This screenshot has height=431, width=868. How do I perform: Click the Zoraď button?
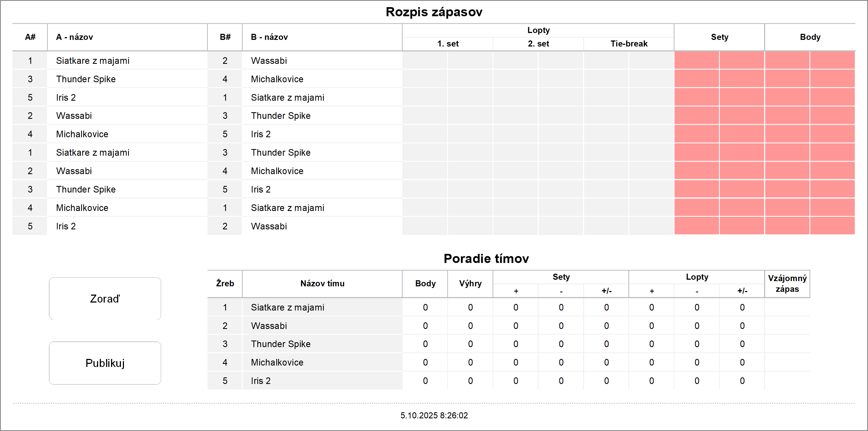(105, 298)
